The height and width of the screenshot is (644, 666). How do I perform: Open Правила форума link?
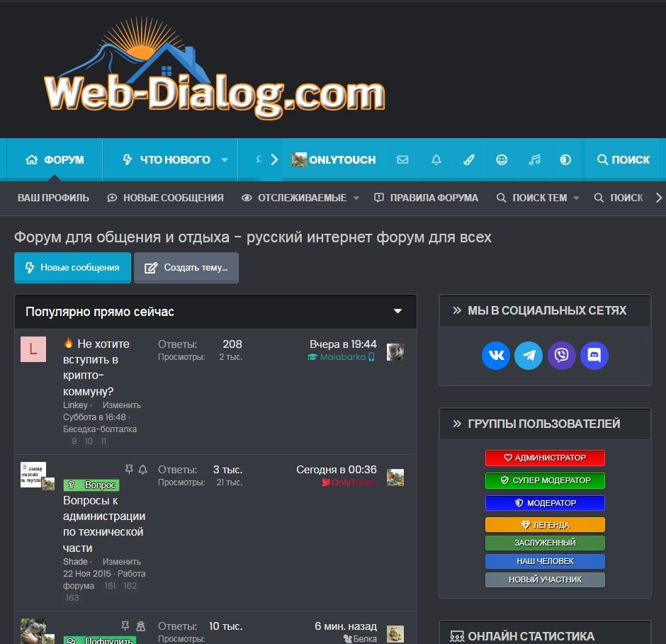(426, 198)
